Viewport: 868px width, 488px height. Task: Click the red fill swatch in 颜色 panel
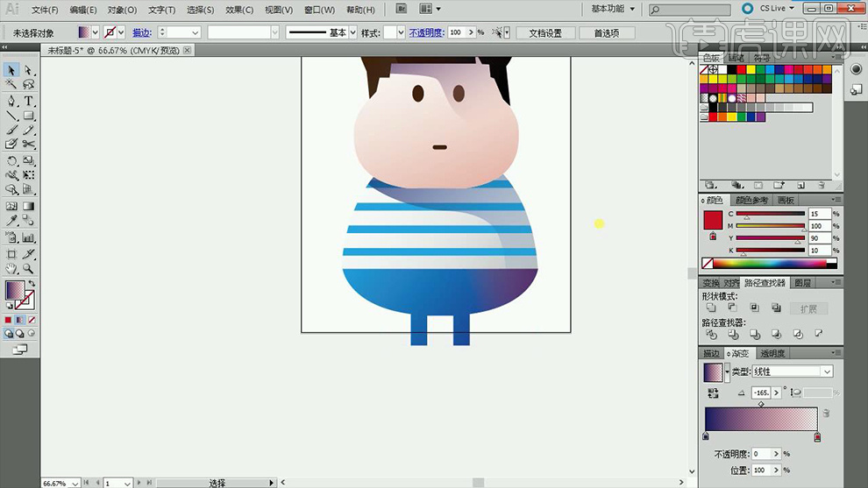(712, 219)
